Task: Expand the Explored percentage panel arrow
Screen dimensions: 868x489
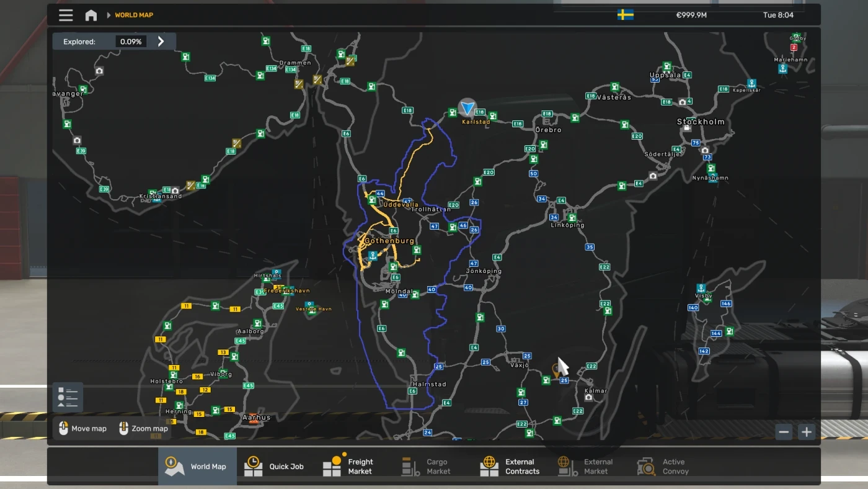Action: click(x=161, y=42)
